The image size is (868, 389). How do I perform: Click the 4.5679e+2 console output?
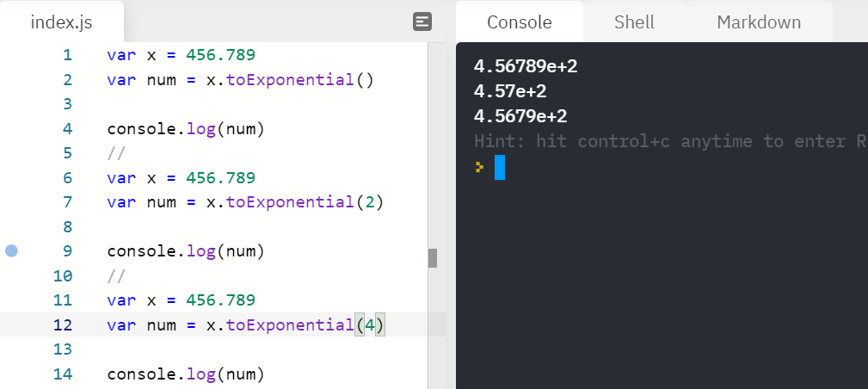(x=520, y=116)
